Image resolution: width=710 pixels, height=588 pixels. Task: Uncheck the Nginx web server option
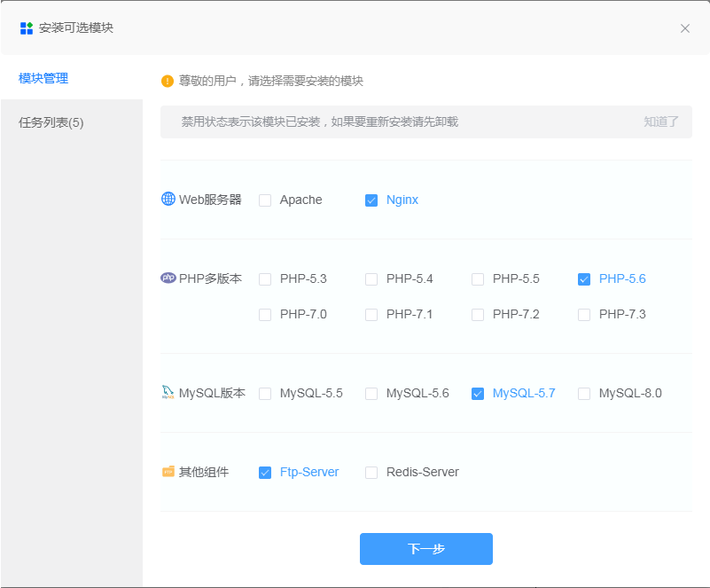(371, 200)
